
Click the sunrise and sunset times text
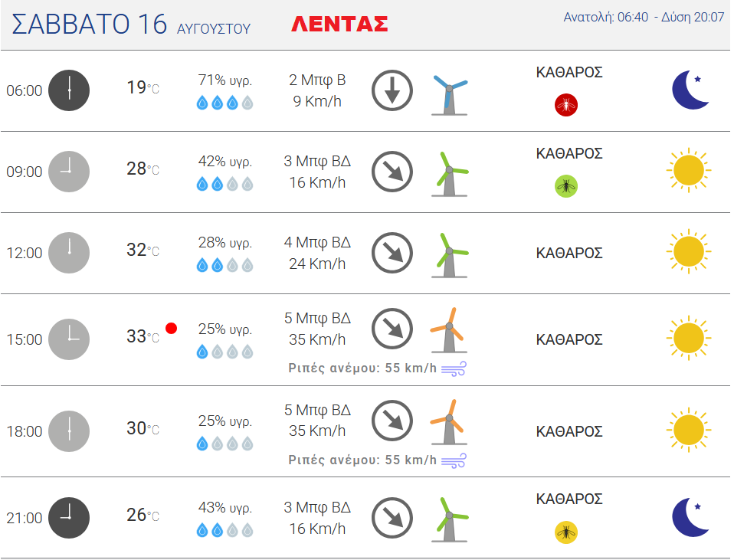pyautogui.click(x=644, y=18)
